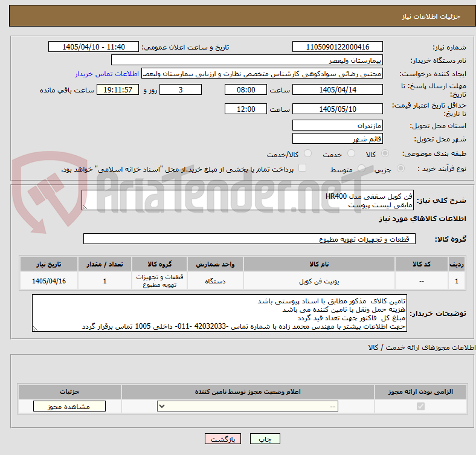
Task: Click the announcement date field 1405/04/10 - 11:40
Action: pos(94,47)
